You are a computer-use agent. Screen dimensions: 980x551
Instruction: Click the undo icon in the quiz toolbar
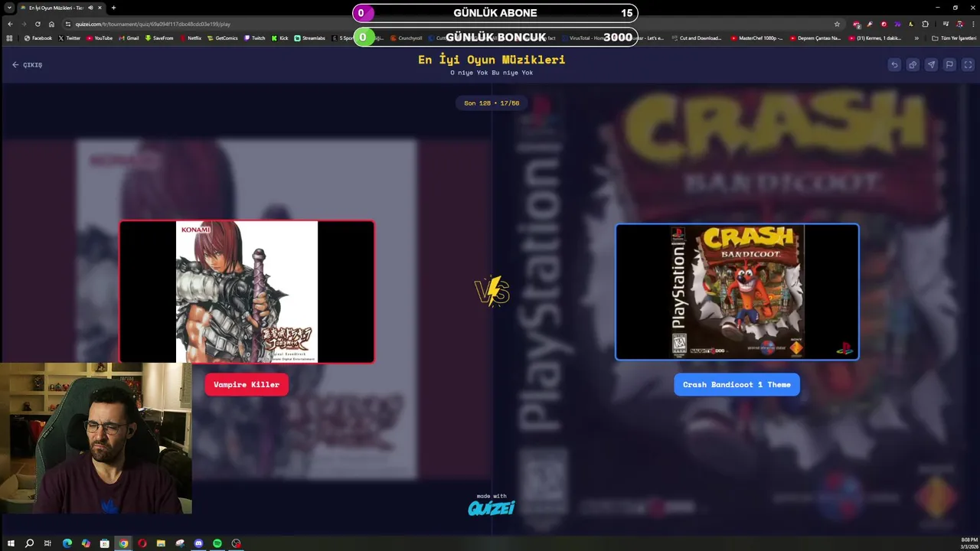(x=894, y=65)
